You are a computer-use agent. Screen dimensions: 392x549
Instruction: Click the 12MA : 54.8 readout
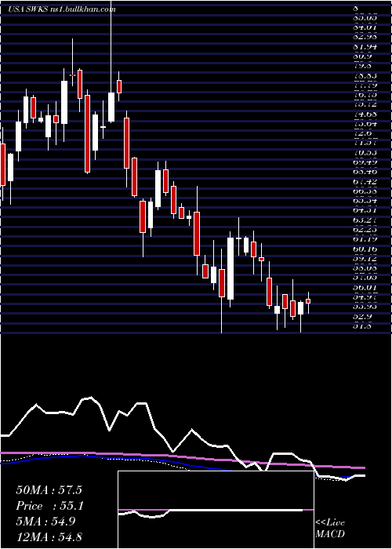coord(49,537)
